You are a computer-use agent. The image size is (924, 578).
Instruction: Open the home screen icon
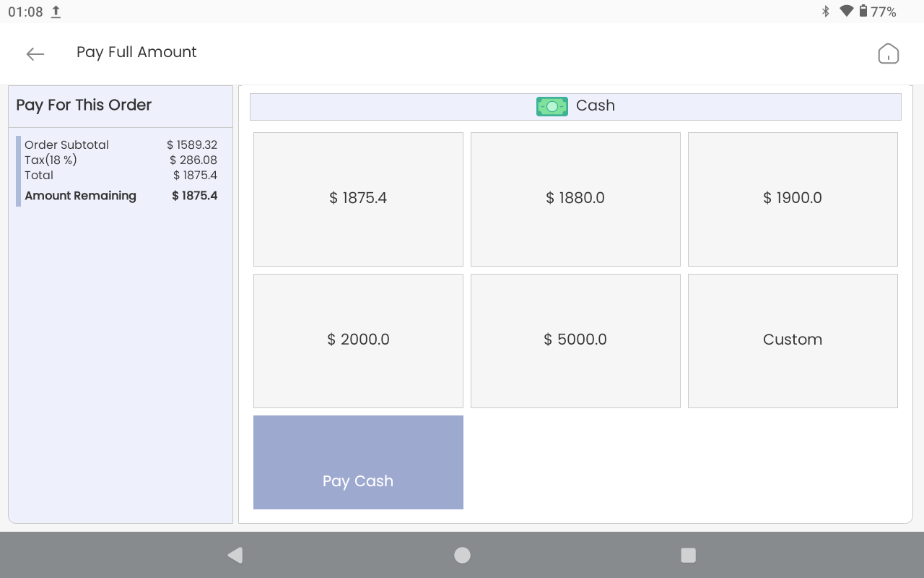888,53
